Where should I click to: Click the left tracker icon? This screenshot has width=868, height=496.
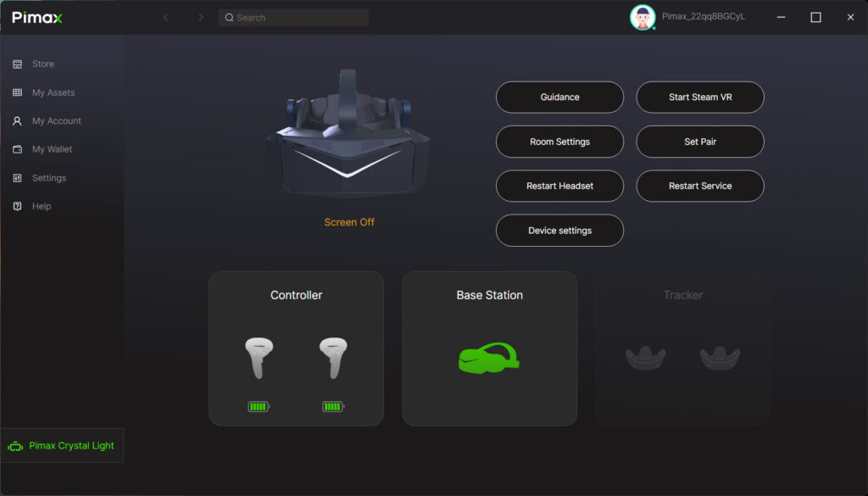pyautogui.click(x=645, y=358)
